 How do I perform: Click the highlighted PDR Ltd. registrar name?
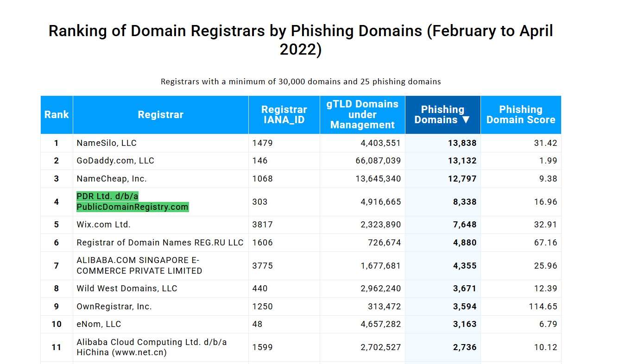point(133,202)
